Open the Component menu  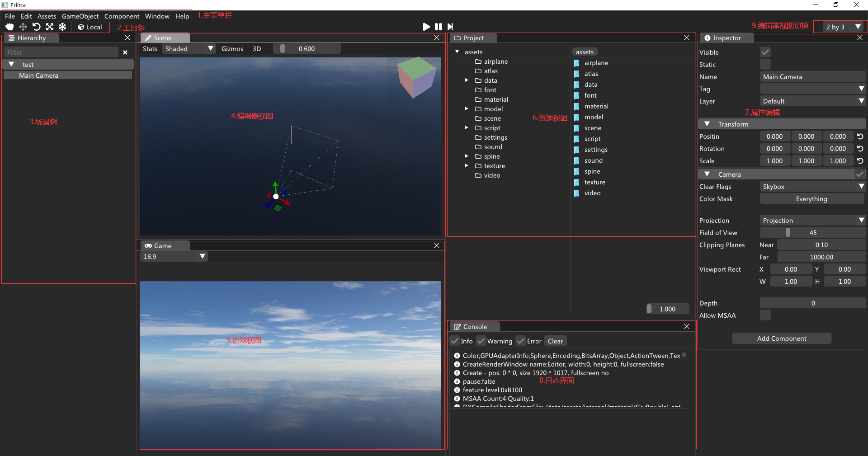(122, 16)
